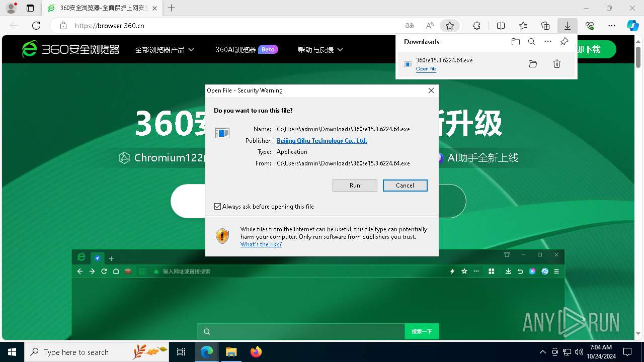Viewport: 644px width, 362px height.
Task: Click the Run button in Security Warning
Action: [x=355, y=186]
